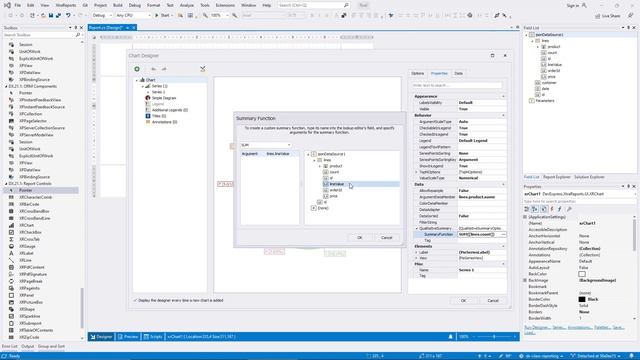Collapse the lines node in Summary Function tree
This screenshot has width=640, height=360.
click(314, 160)
